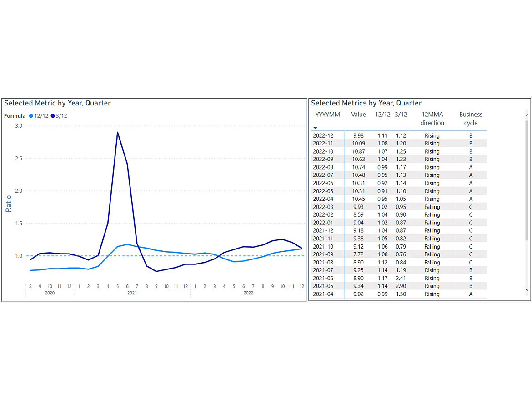Click the 3/12 column header in table
The width and height of the screenshot is (532, 399).
(x=401, y=115)
